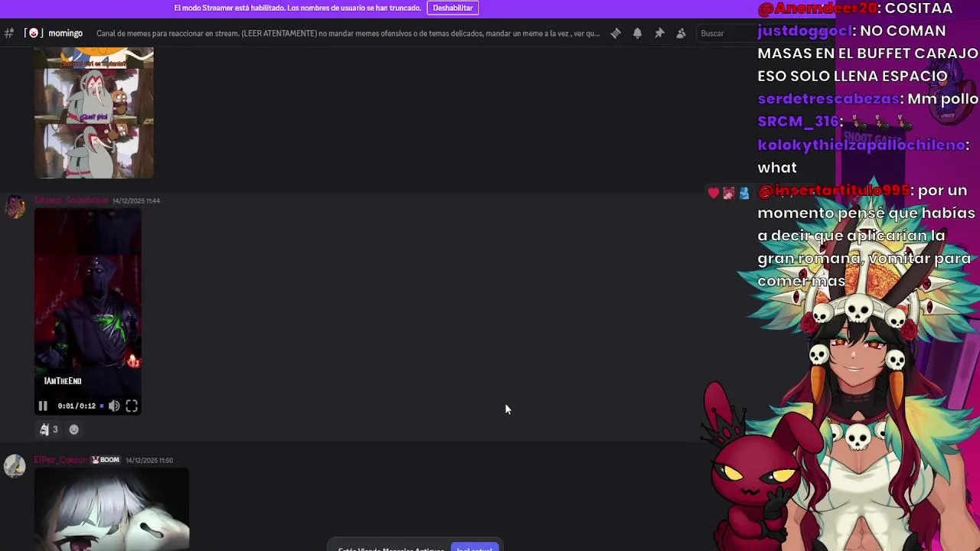Screen dimensions: 980x551
Task: Click the BOOM server tag badge
Action: tap(106, 460)
